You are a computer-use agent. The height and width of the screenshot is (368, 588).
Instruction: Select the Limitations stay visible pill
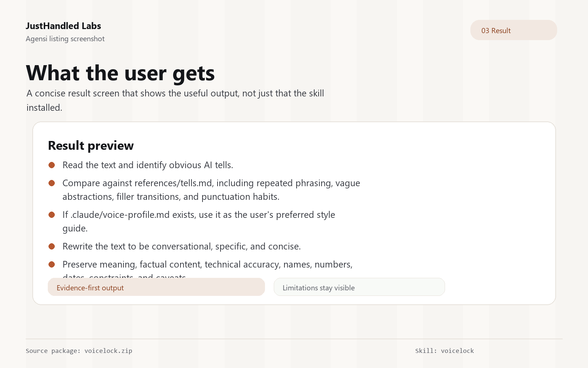[359, 287]
